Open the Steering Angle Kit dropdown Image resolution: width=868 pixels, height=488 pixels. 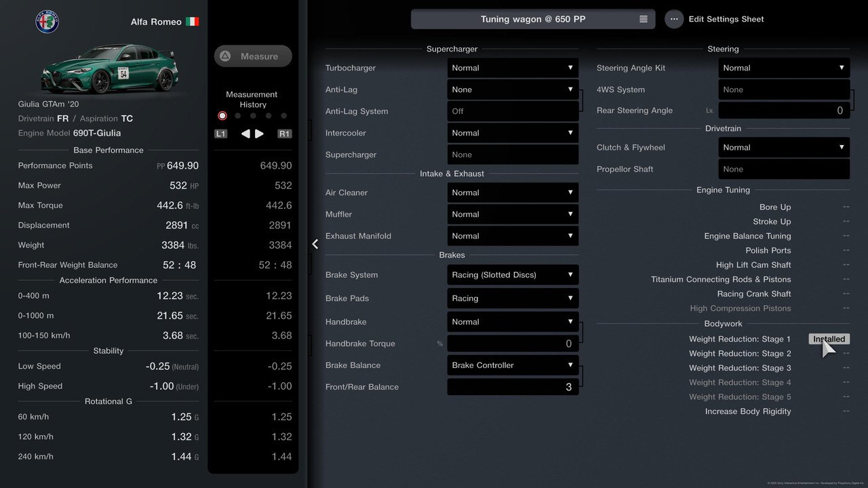(x=784, y=68)
